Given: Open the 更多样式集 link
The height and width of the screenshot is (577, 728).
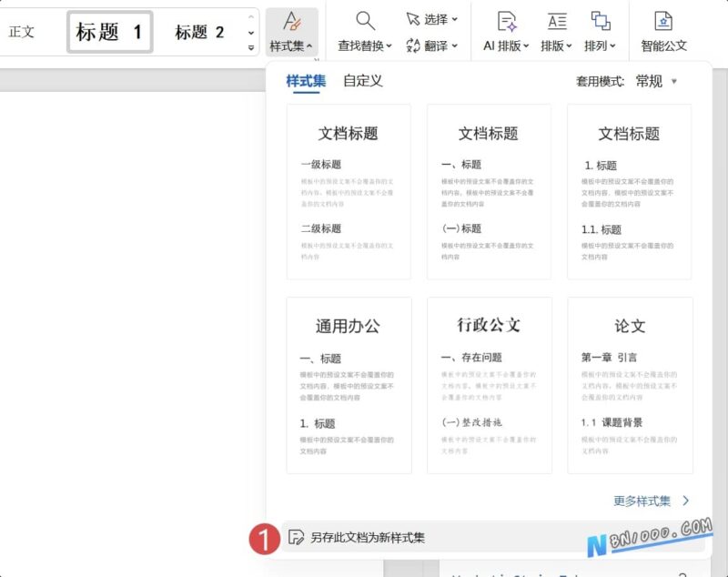Looking at the screenshot, I should [642, 501].
